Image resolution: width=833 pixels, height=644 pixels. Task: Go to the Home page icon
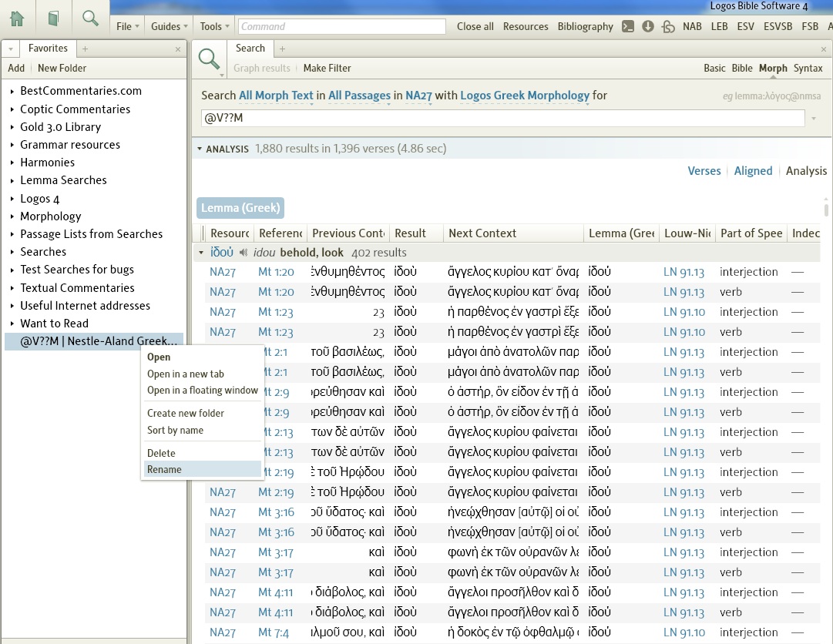17,18
